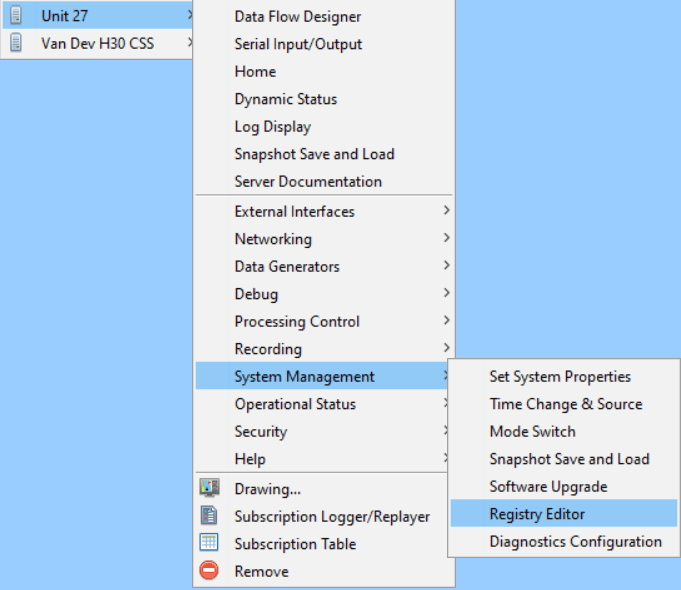681x590 pixels.
Task: Expand the External Interfaces submenu arrow
Action: coord(446,212)
